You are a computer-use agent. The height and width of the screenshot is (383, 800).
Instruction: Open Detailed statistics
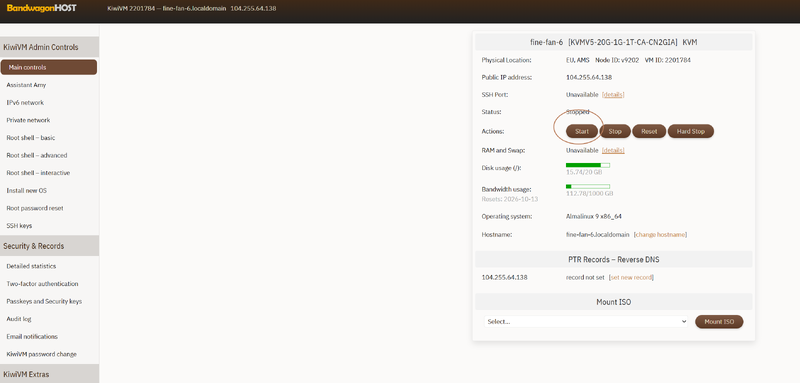pyautogui.click(x=31, y=266)
